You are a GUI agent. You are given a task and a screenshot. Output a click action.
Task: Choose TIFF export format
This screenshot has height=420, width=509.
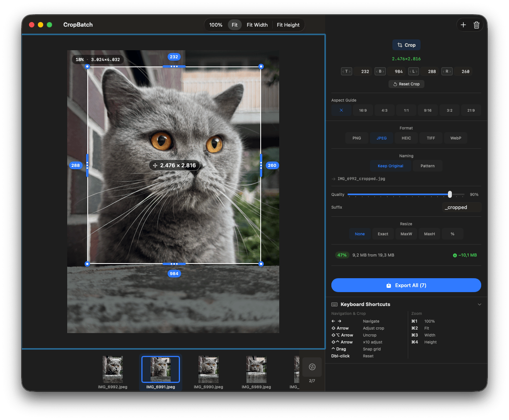pos(431,138)
